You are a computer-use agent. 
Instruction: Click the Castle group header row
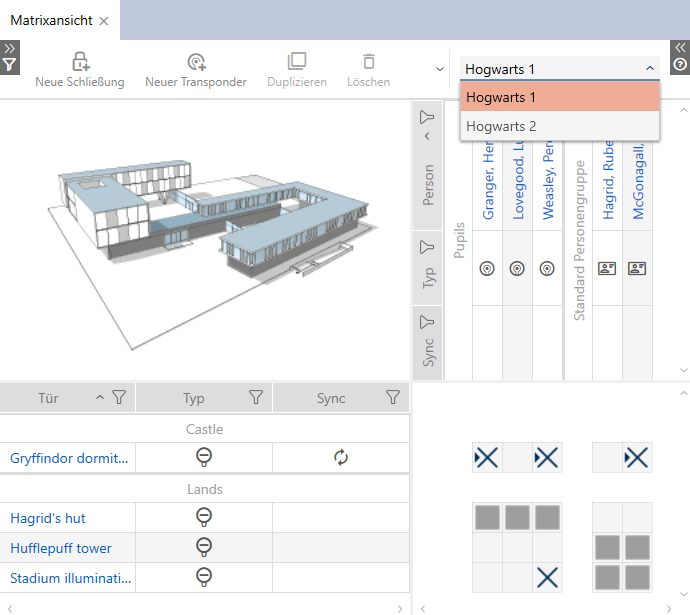pyautogui.click(x=204, y=429)
